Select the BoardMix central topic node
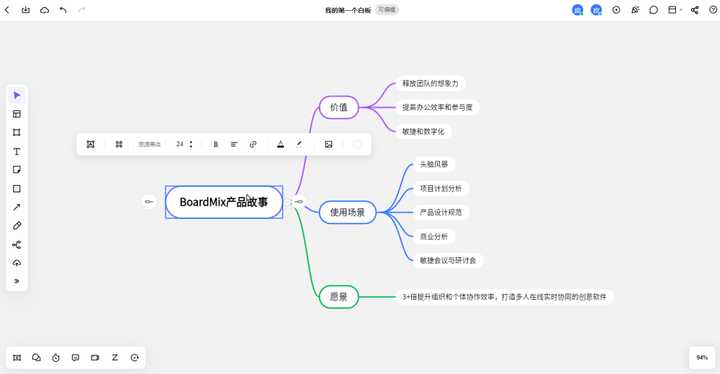 coord(224,202)
